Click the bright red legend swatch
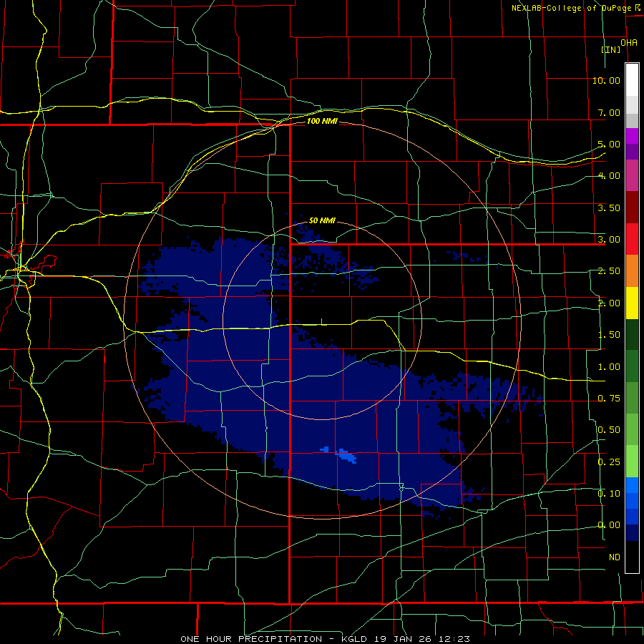The height and width of the screenshot is (644, 644). tap(632, 239)
